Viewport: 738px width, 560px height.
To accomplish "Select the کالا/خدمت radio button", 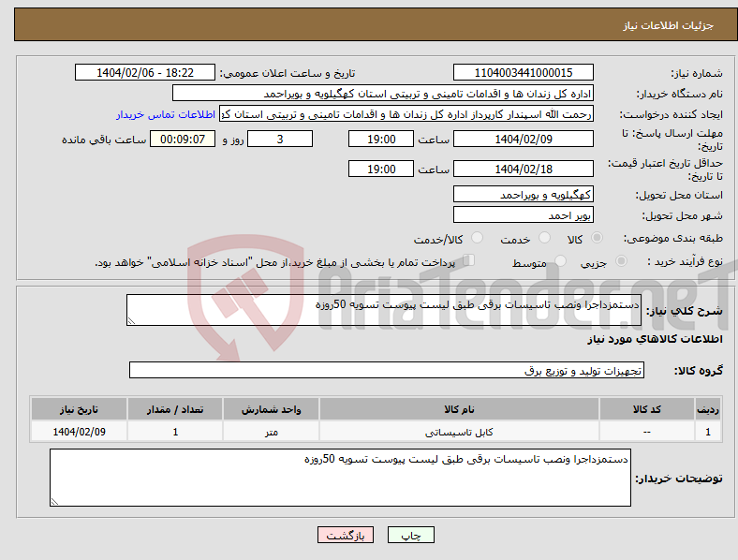I will click(477, 238).
